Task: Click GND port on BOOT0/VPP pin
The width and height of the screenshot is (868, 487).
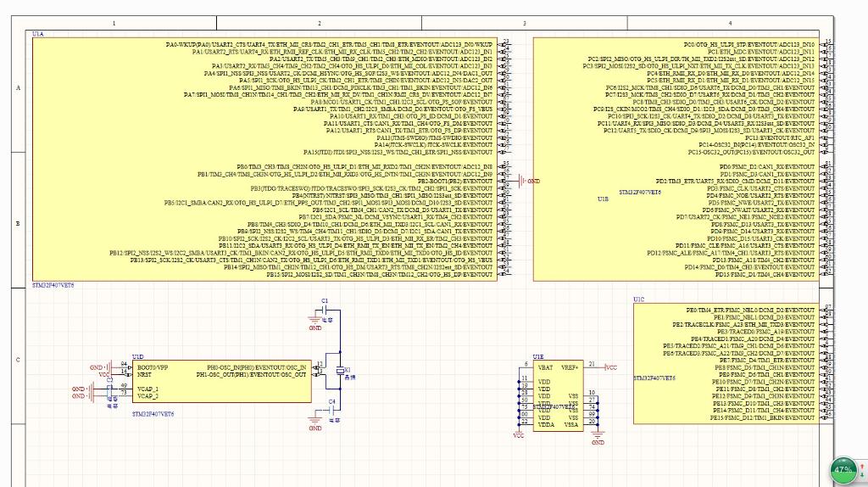Action: [x=101, y=367]
